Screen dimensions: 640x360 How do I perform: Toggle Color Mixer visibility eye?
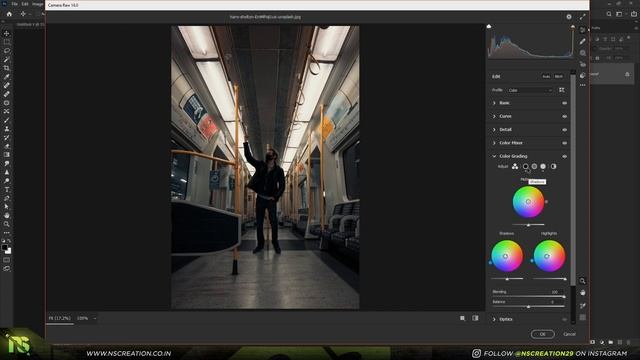(564, 143)
